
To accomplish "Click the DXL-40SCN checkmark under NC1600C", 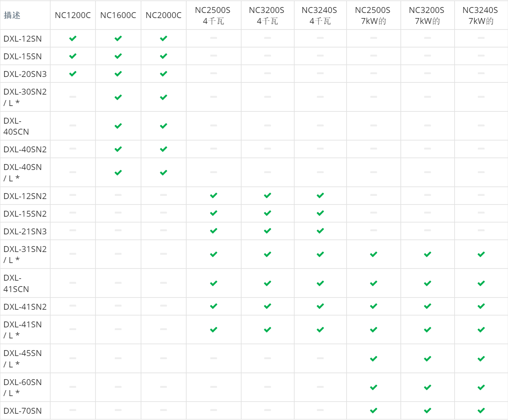I will click(x=118, y=126).
